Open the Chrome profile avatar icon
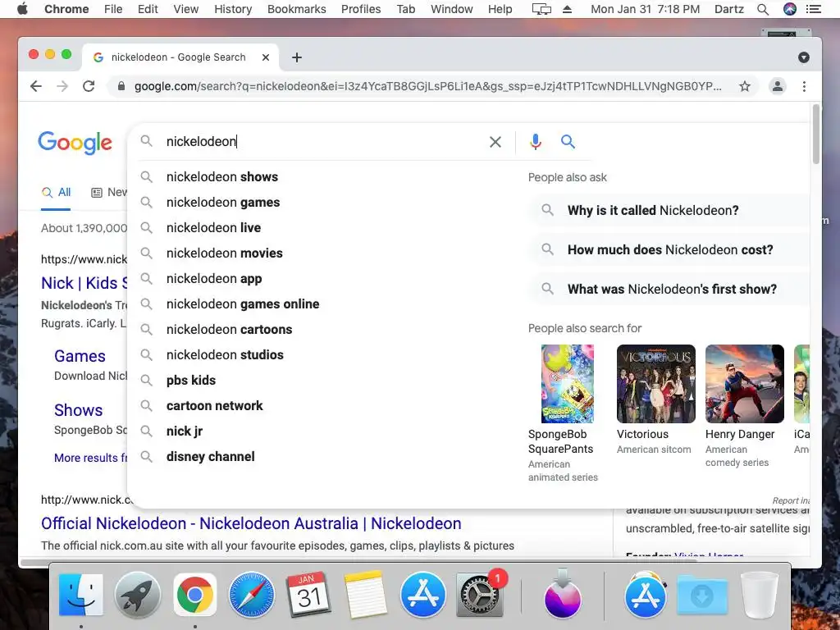Image resolution: width=840 pixels, height=630 pixels. click(x=778, y=86)
